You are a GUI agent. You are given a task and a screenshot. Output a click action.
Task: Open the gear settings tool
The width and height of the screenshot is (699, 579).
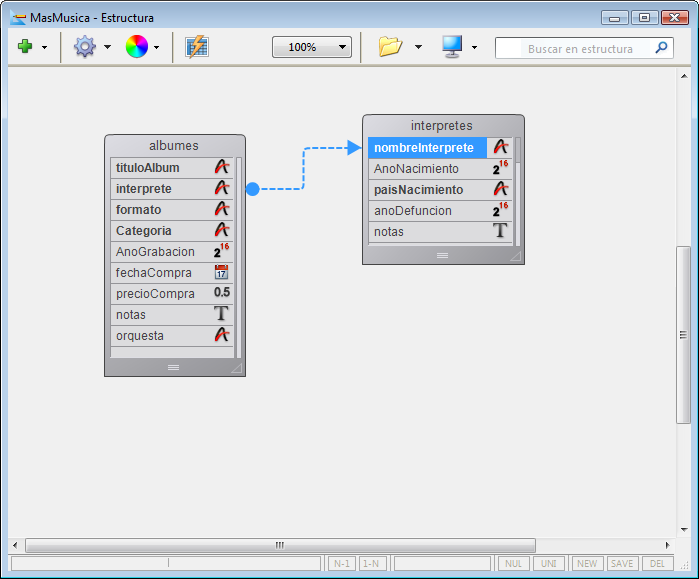pyautogui.click(x=84, y=47)
